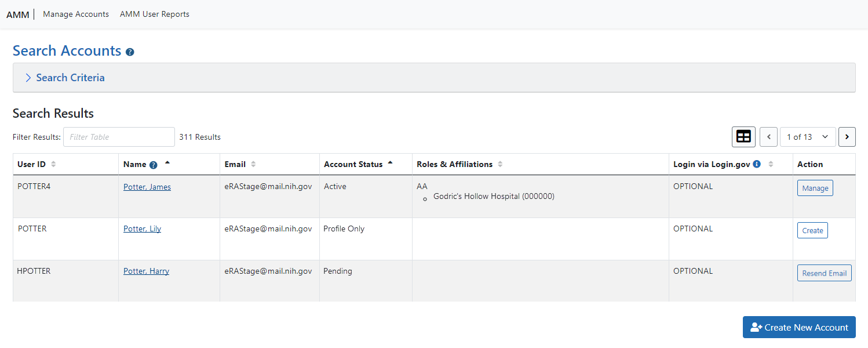The image size is (868, 348).
Task: Click the Name column help icon
Action: coord(153,165)
